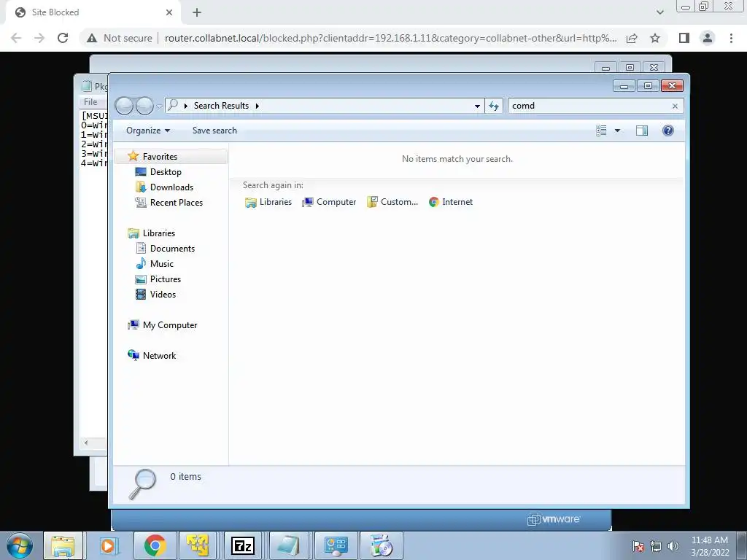Bookmark this page with star icon

(x=655, y=38)
